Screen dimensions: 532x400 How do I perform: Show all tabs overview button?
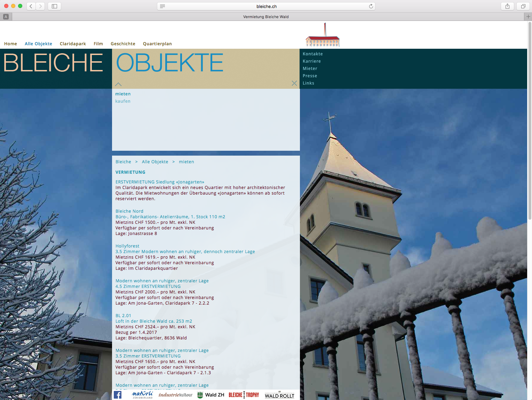click(x=523, y=6)
